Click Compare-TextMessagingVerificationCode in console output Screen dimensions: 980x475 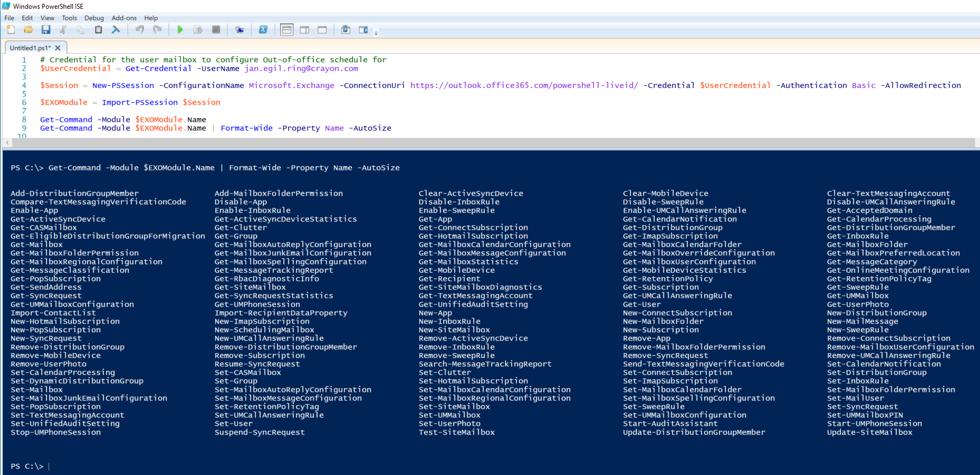(x=98, y=202)
